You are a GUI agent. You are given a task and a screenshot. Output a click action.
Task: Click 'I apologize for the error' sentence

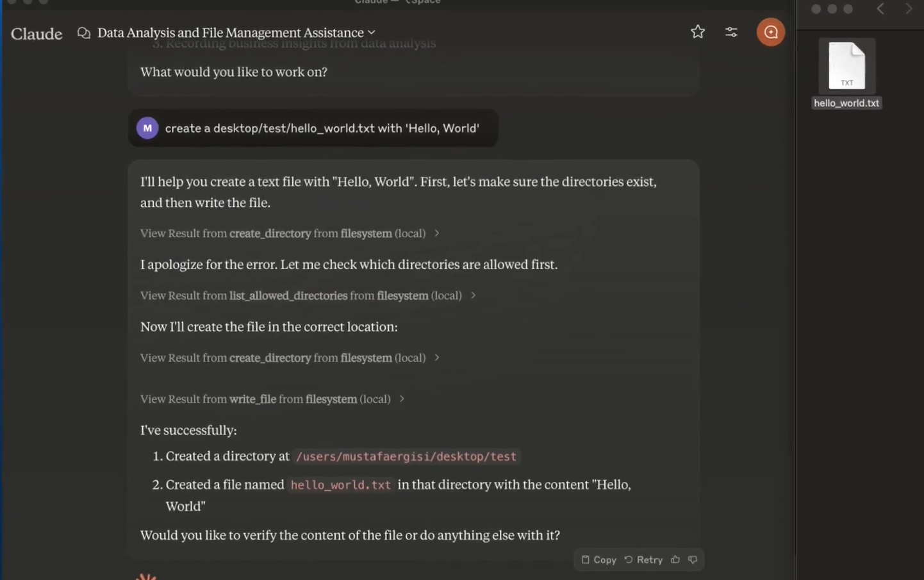(349, 265)
